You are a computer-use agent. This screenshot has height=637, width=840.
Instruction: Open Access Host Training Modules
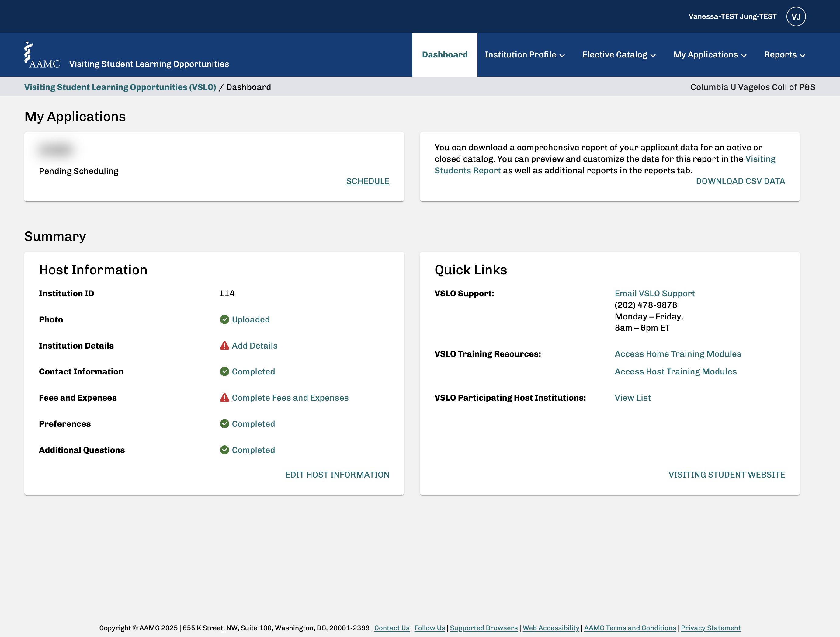click(675, 371)
